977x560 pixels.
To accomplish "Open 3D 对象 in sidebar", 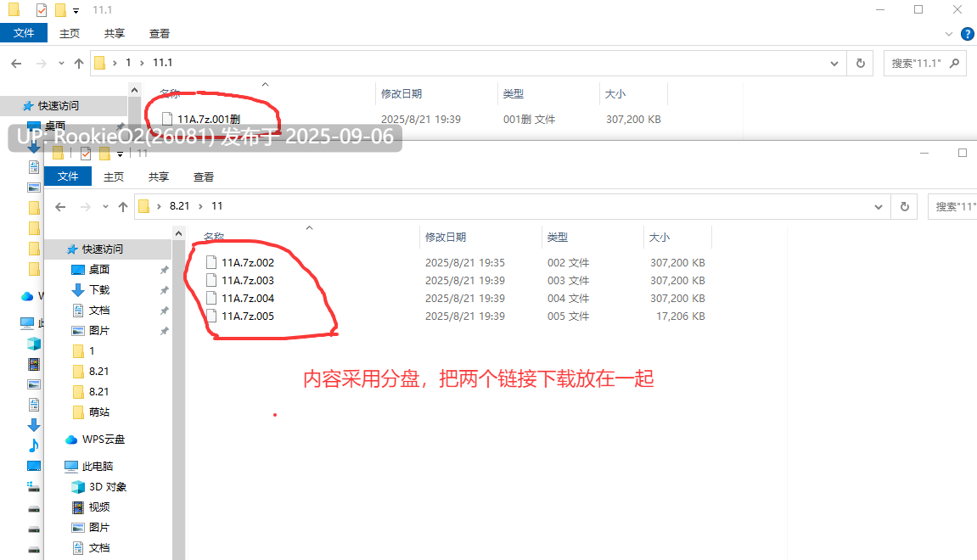I will pyautogui.click(x=107, y=486).
